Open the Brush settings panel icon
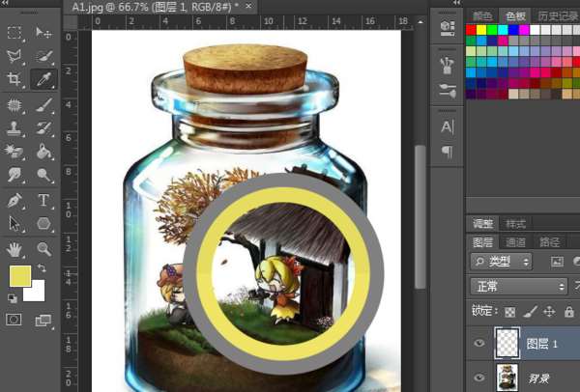 tap(448, 91)
